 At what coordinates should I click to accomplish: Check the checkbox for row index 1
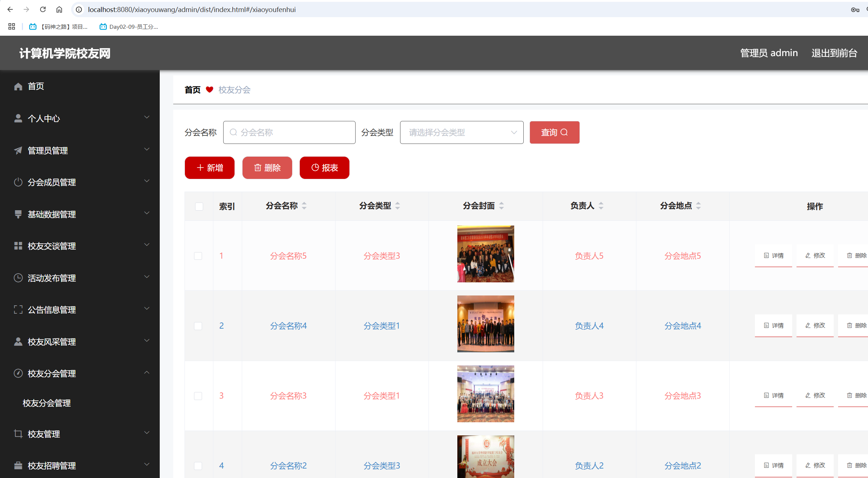coord(198,255)
